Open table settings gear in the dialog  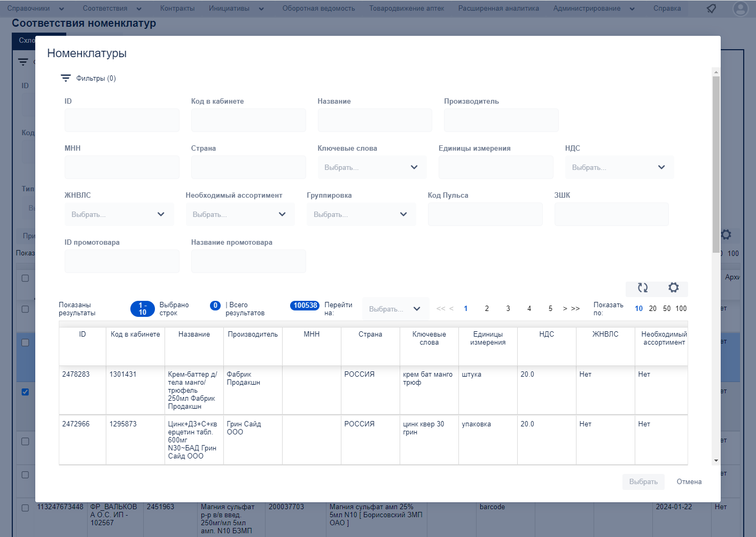[674, 287]
